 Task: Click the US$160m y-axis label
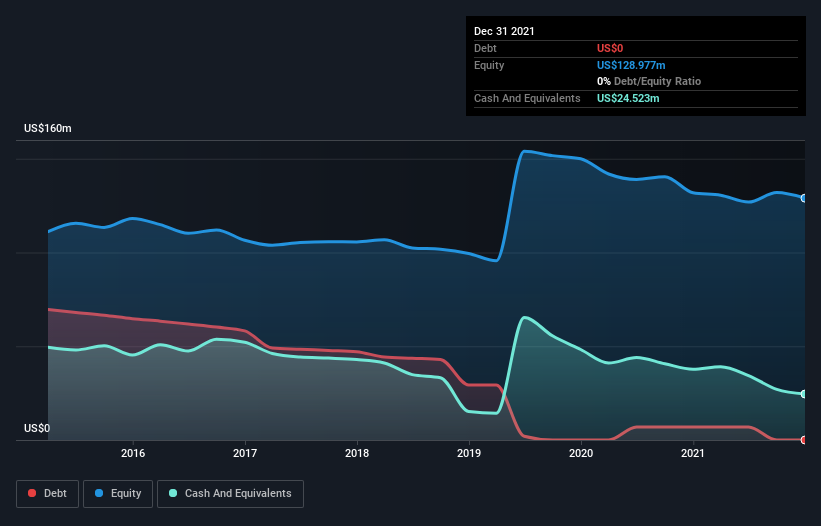click(x=48, y=128)
